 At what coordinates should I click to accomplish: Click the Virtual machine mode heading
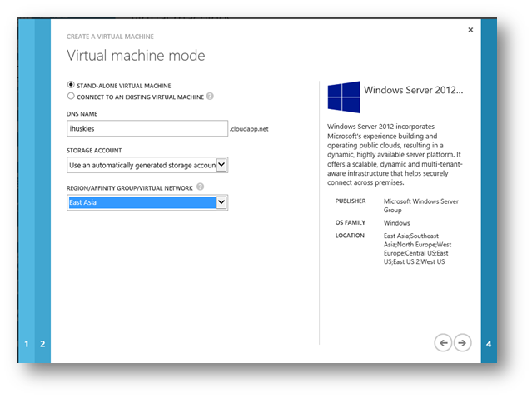[x=136, y=55]
